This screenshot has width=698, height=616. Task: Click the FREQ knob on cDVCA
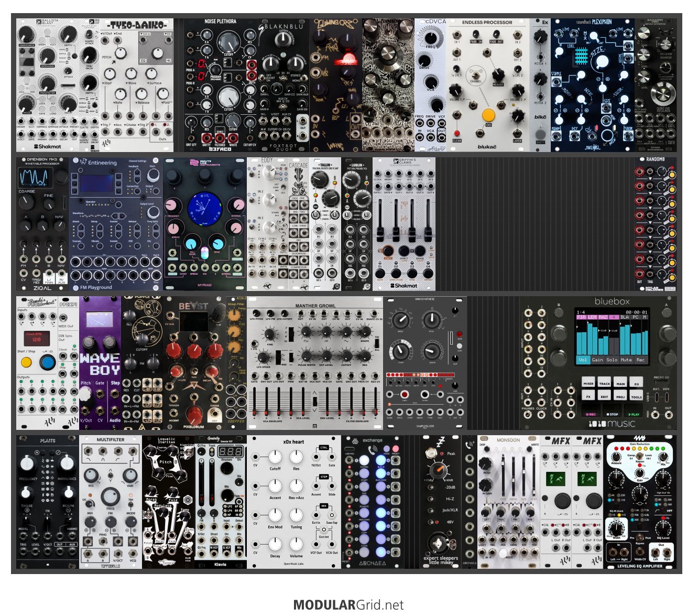[430, 37]
